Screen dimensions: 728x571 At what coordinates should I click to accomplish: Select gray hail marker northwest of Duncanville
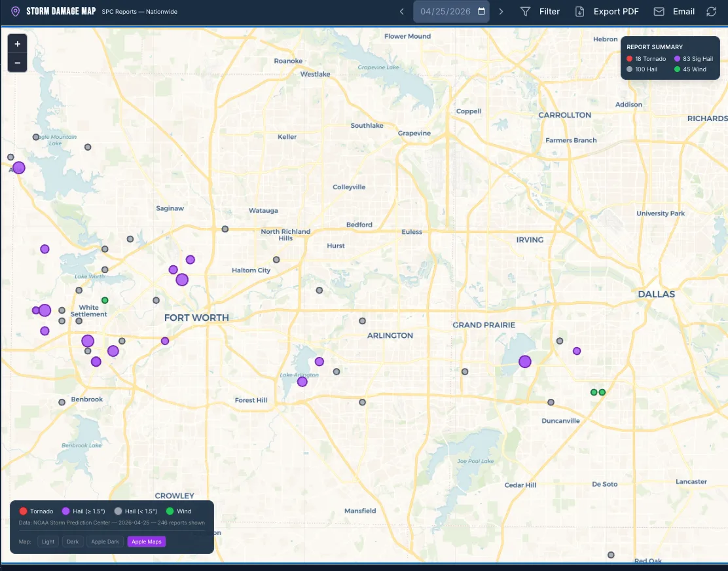[x=551, y=403]
